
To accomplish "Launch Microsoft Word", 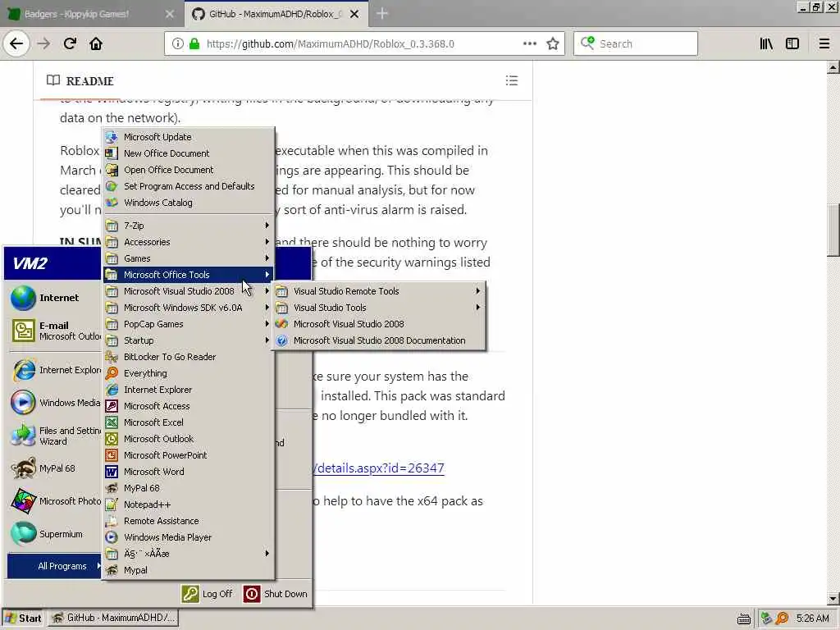I will (x=189, y=472).
